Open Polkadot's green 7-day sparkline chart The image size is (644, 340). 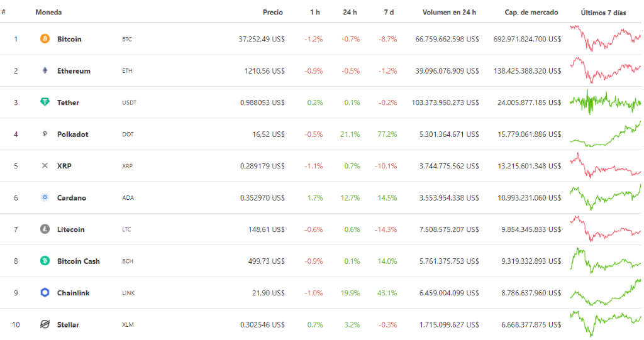click(605, 133)
